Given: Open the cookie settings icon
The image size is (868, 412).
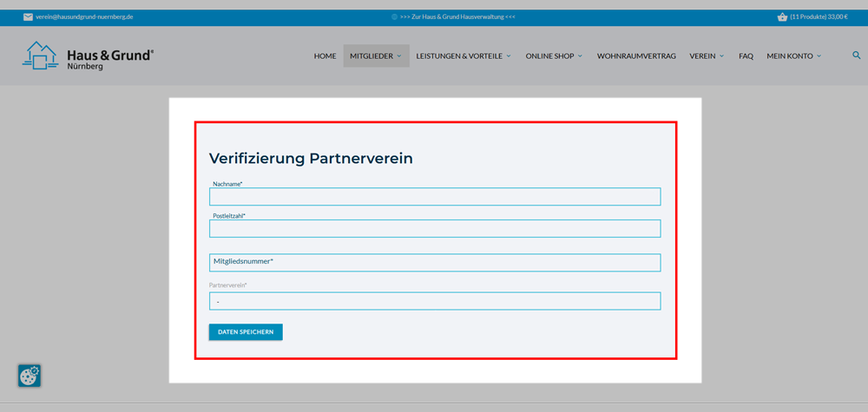Looking at the screenshot, I should coord(30,376).
